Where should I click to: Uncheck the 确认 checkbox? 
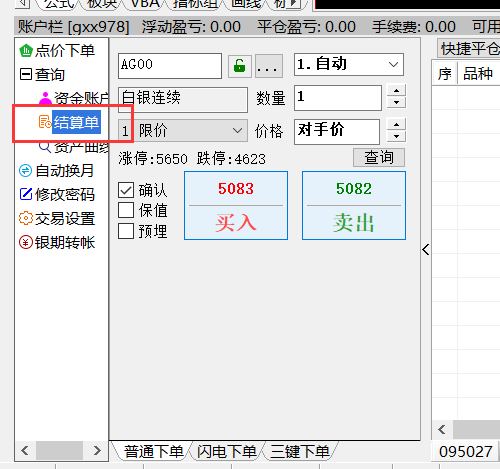tap(126, 190)
